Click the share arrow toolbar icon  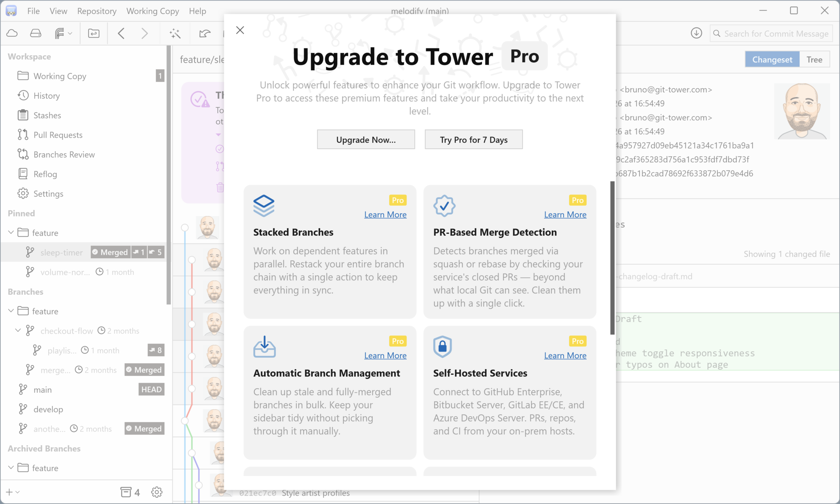205,33
